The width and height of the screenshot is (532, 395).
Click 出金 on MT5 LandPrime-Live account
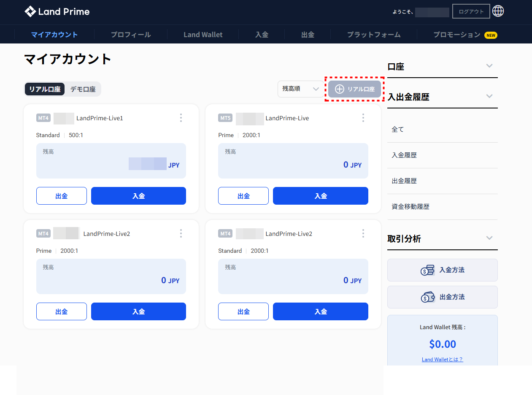pyautogui.click(x=243, y=196)
